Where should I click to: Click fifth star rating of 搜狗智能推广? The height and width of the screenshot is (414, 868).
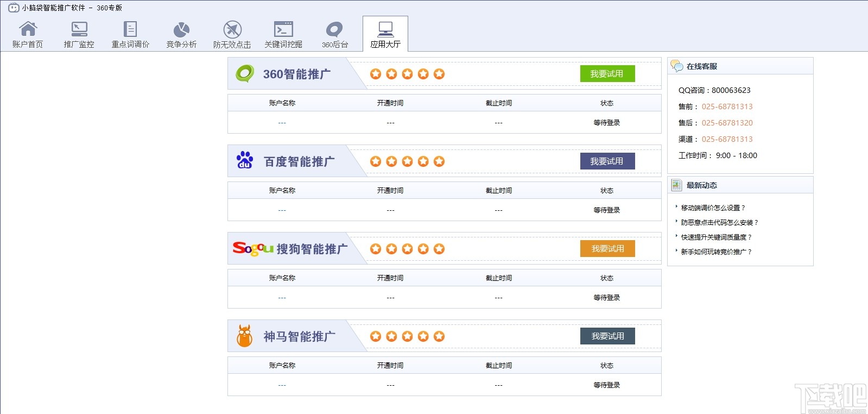[439, 249]
